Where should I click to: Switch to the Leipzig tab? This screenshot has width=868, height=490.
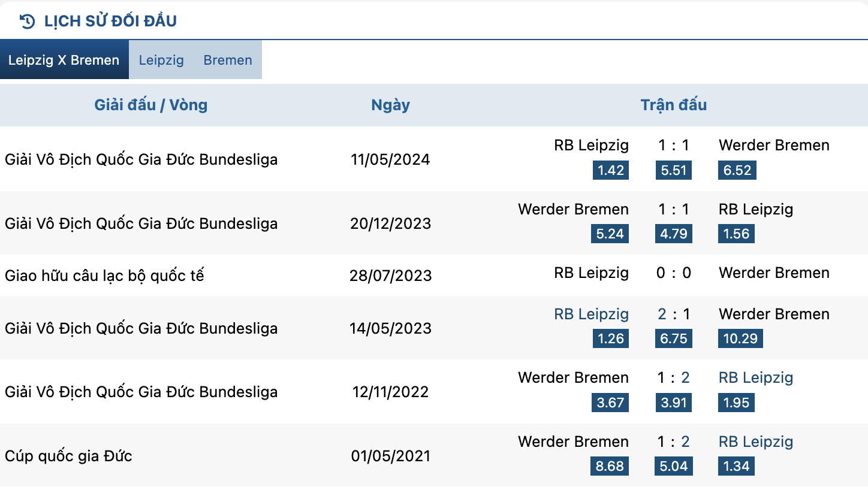(x=161, y=60)
